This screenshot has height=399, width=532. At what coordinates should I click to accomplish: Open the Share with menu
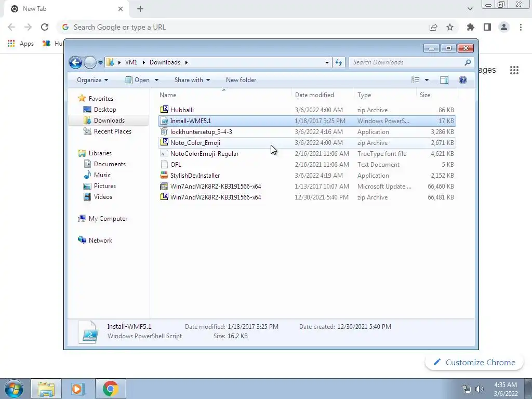192,80
